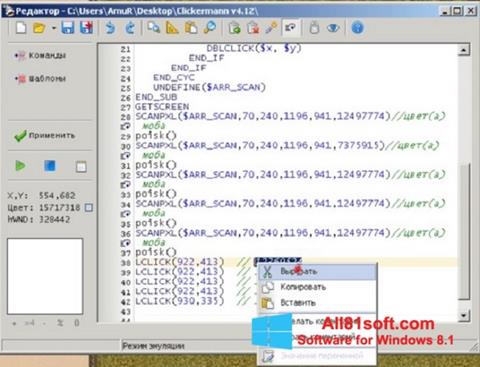Click the wrap marker icon below line 28
The image size is (480, 367).
coord(125,126)
